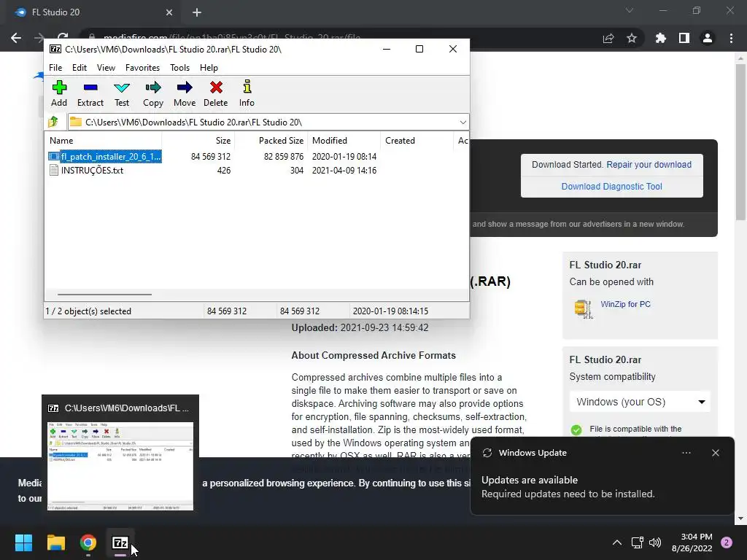Open File Explorer from taskbar
The height and width of the screenshot is (560, 747).
coord(55,542)
